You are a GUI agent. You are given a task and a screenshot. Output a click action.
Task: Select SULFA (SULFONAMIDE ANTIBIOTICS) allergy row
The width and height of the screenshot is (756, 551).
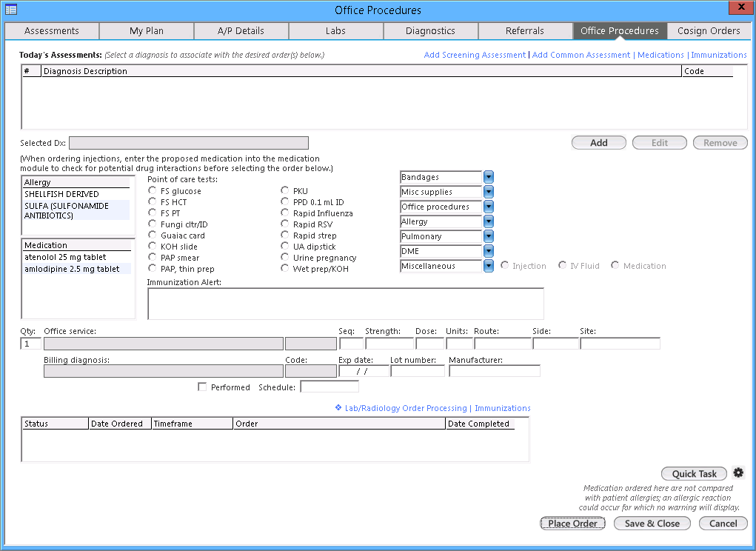tap(77, 210)
